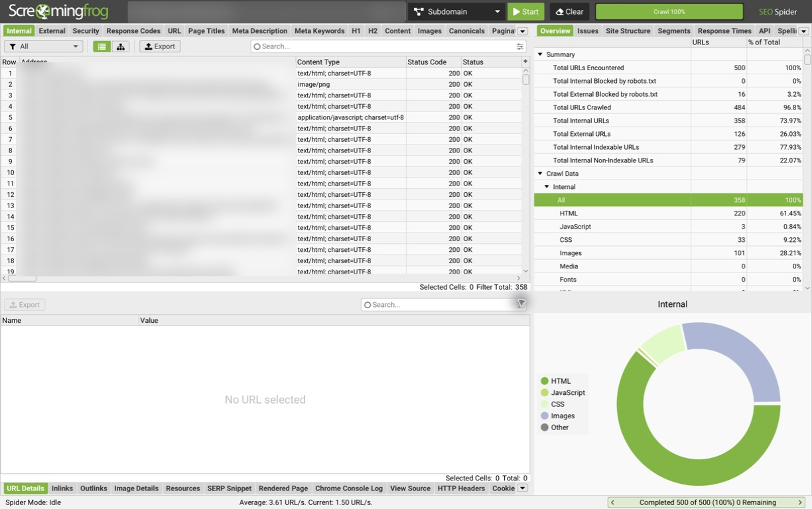812x509 pixels.
Task: Clear the crawl data
Action: click(569, 11)
